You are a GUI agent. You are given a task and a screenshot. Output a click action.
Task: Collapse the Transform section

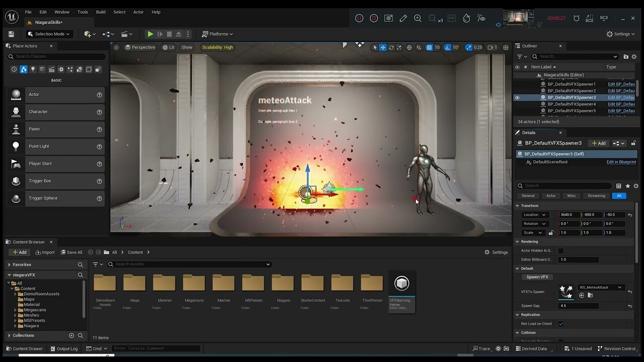(x=517, y=206)
